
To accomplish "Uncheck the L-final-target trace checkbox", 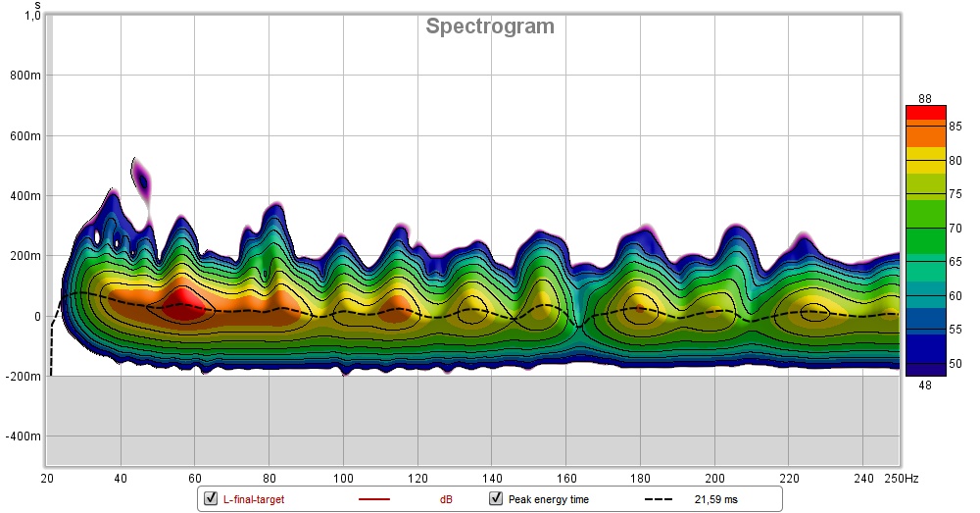I will click(x=211, y=499).
